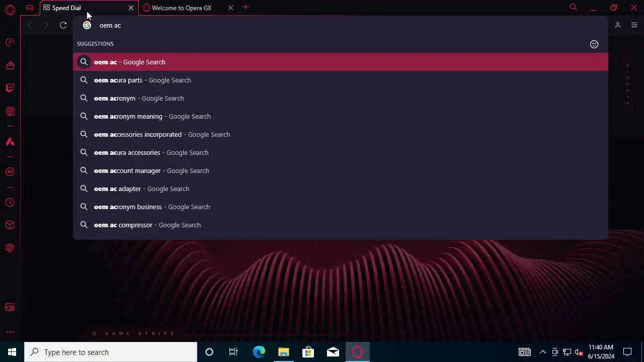This screenshot has width=644, height=362.
Task: Click the forward navigation arrow
Action: 46,25
